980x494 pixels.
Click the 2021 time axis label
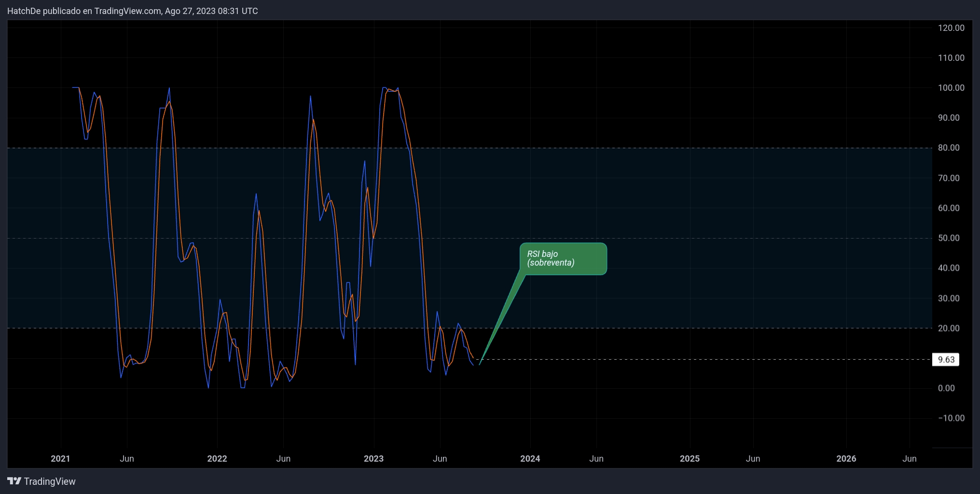click(60, 459)
